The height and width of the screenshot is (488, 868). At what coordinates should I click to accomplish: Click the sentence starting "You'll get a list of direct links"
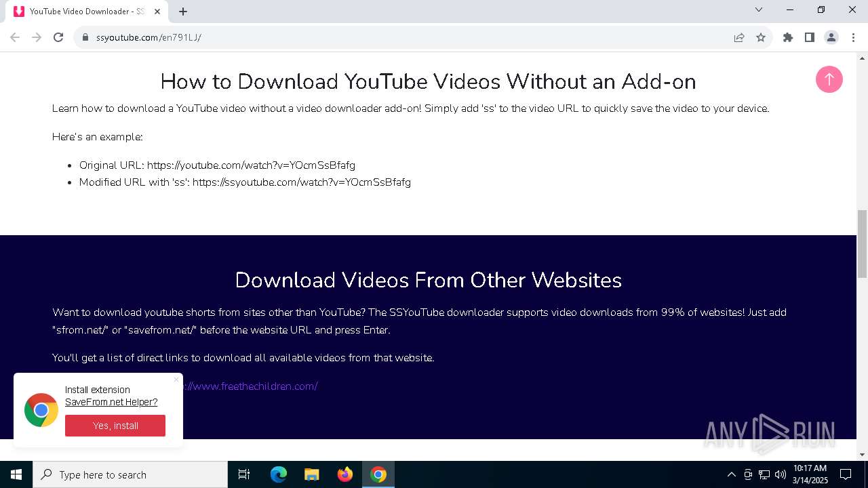coord(243,358)
